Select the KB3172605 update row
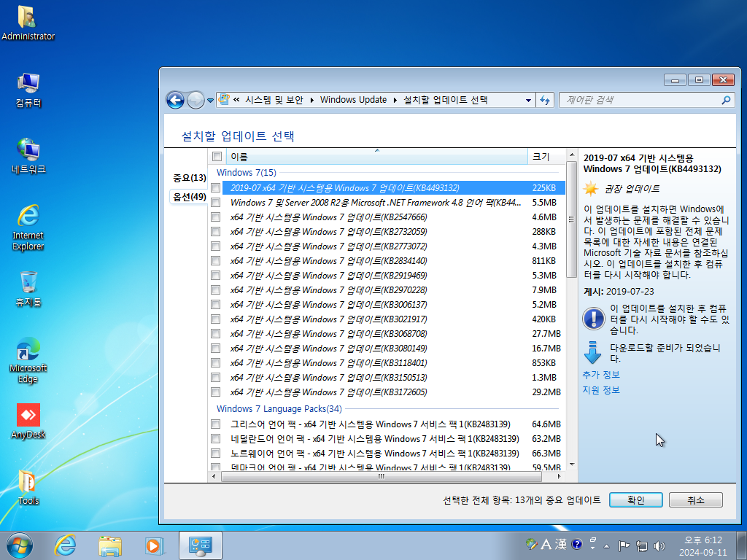Screen dimensions: 747x560 pos(387,392)
